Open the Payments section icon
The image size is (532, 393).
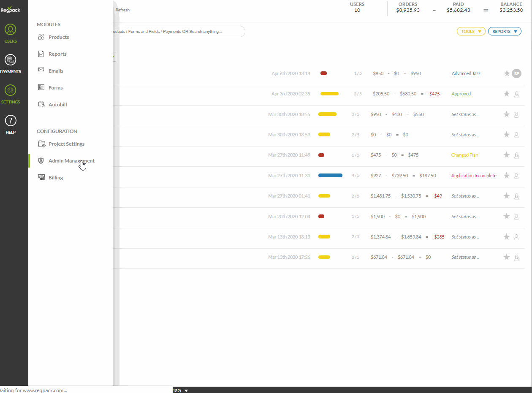tap(11, 60)
